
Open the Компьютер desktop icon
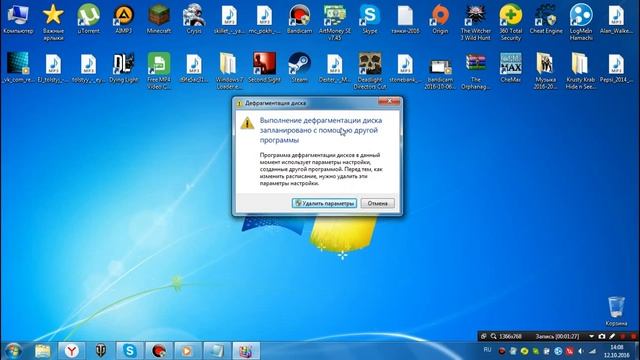(x=18, y=19)
